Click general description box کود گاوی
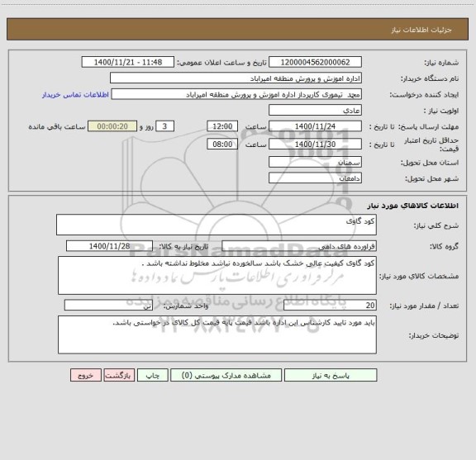This screenshot has height=460, width=476. pyautogui.click(x=217, y=225)
